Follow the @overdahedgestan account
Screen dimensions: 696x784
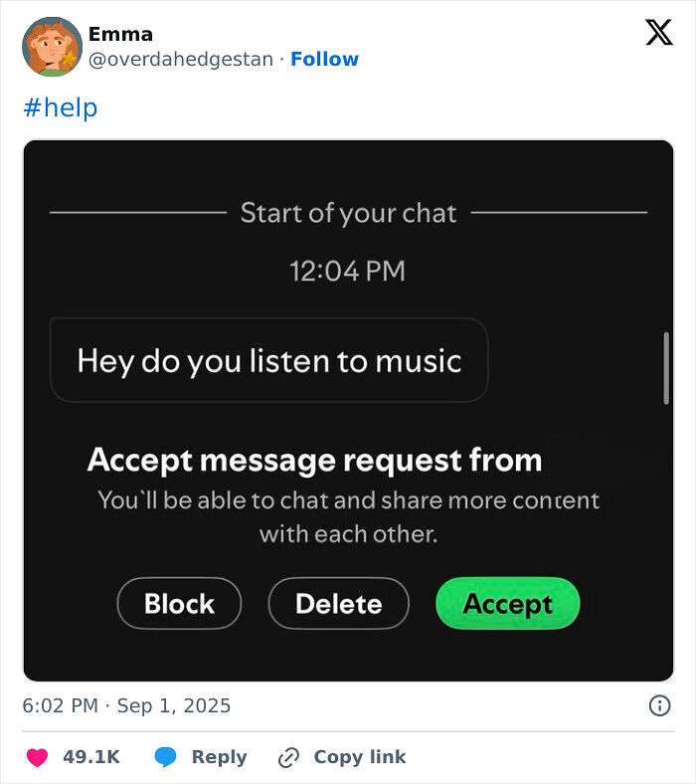coord(325,59)
